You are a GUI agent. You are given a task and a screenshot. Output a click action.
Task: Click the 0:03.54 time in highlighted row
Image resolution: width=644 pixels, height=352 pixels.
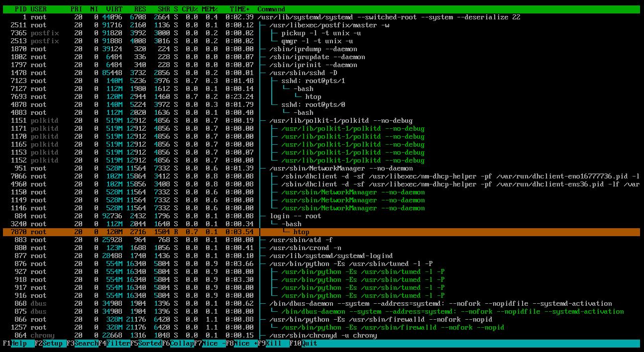coord(240,232)
